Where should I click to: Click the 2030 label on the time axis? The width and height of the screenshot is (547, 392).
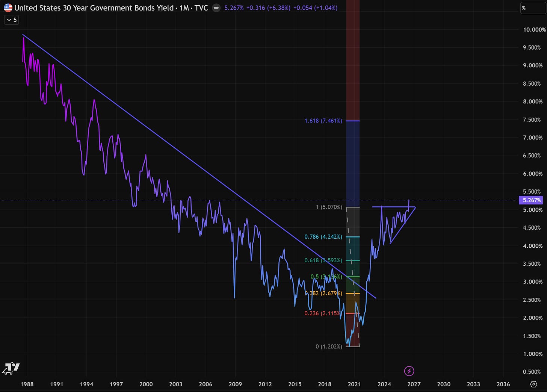pyautogui.click(x=444, y=384)
